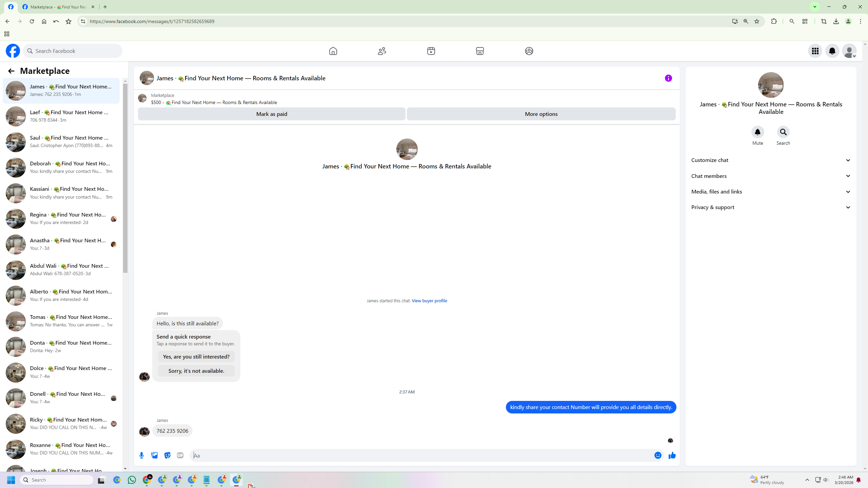868x488 pixels.
Task: Attach a photo using the image icon
Action: (x=155, y=455)
